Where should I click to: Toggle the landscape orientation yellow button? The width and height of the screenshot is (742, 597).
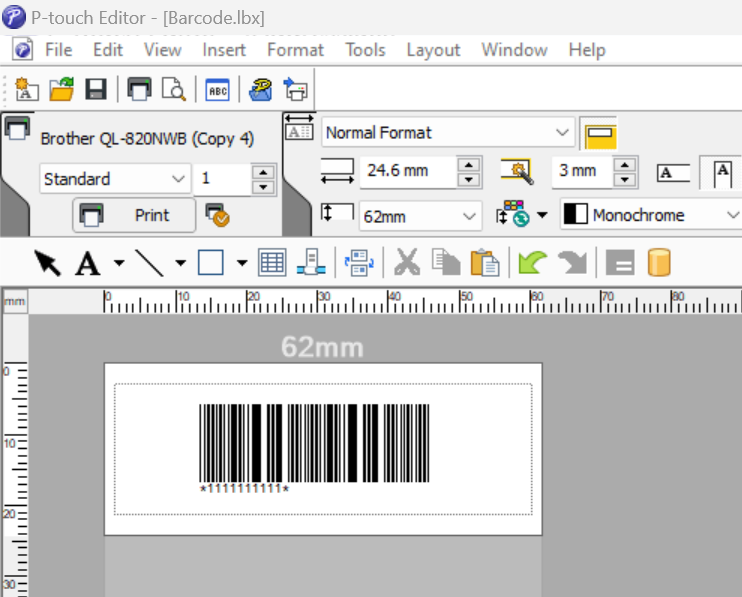pos(600,134)
